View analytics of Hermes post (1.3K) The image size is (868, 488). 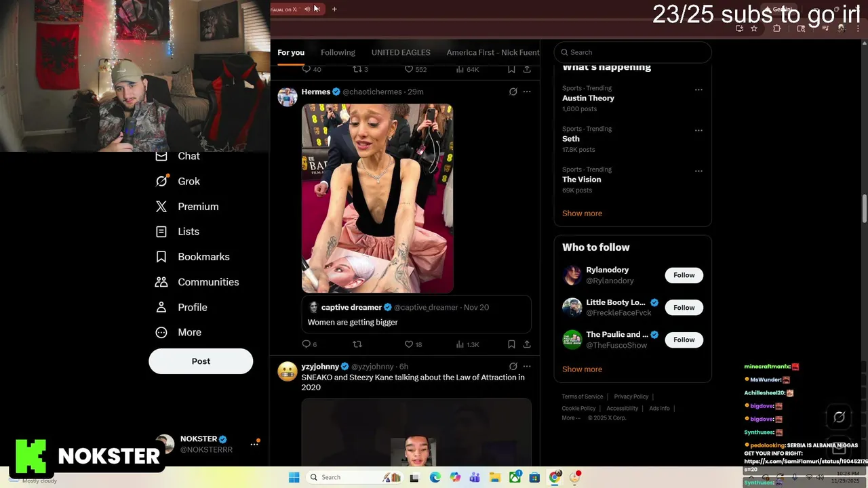coord(467,344)
